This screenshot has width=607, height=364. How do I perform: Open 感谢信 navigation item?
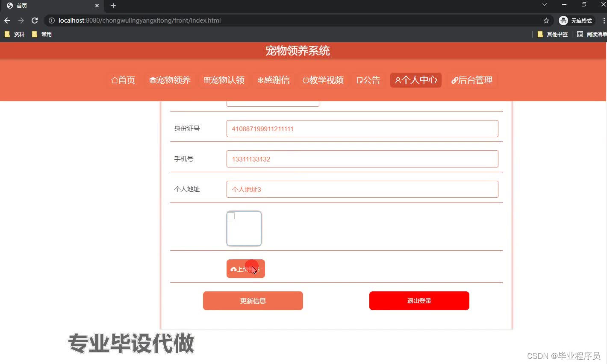(274, 80)
